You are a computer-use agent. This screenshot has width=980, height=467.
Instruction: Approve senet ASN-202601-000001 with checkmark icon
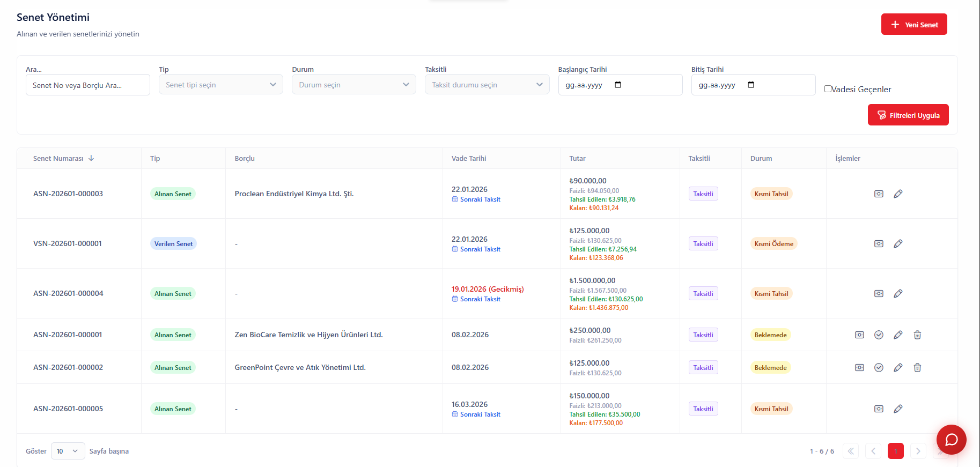879,335
